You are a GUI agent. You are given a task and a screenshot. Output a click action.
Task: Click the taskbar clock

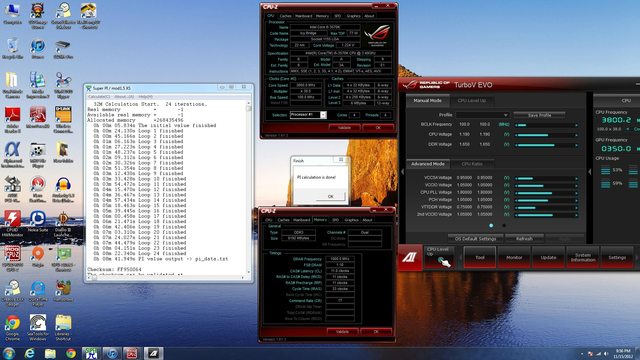click(622, 353)
